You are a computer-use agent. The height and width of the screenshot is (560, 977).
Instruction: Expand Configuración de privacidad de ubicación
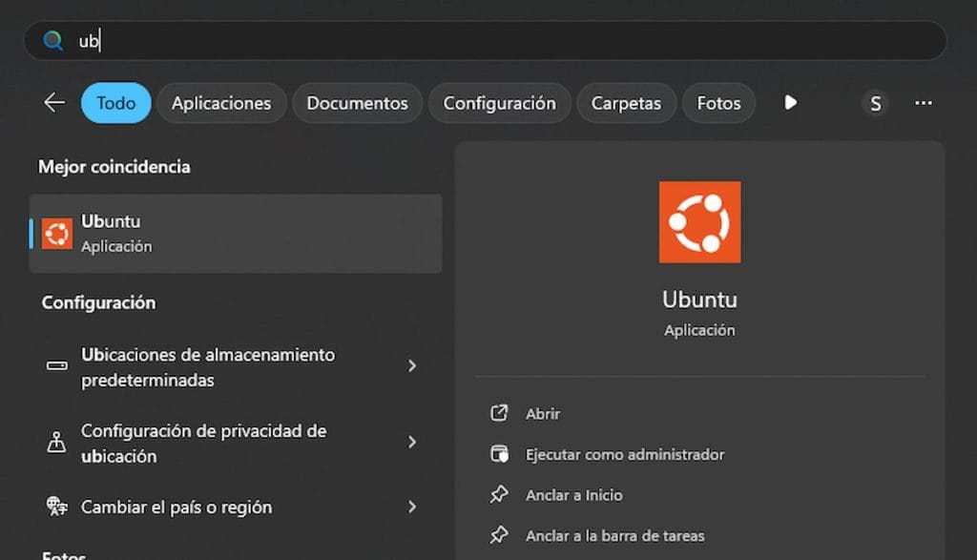411,442
